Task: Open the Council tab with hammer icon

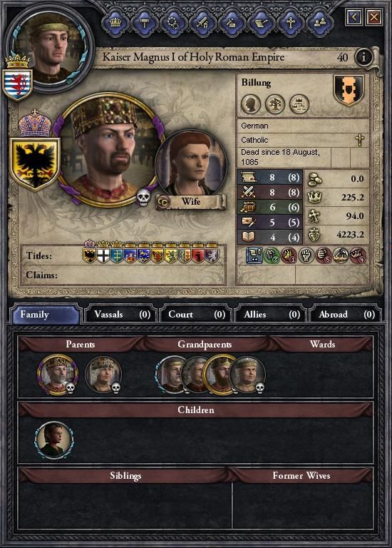Action: click(145, 23)
